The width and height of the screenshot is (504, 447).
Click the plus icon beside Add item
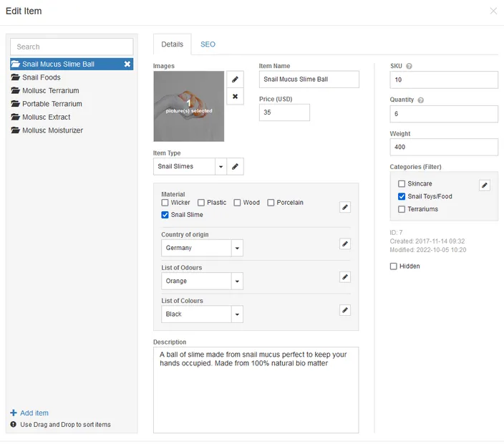click(x=14, y=413)
